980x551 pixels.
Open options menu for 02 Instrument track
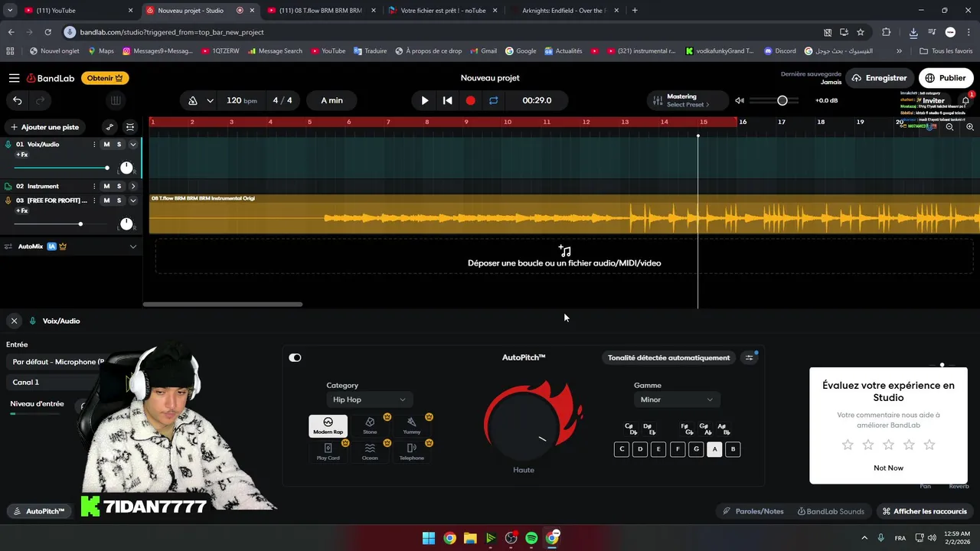click(x=94, y=186)
